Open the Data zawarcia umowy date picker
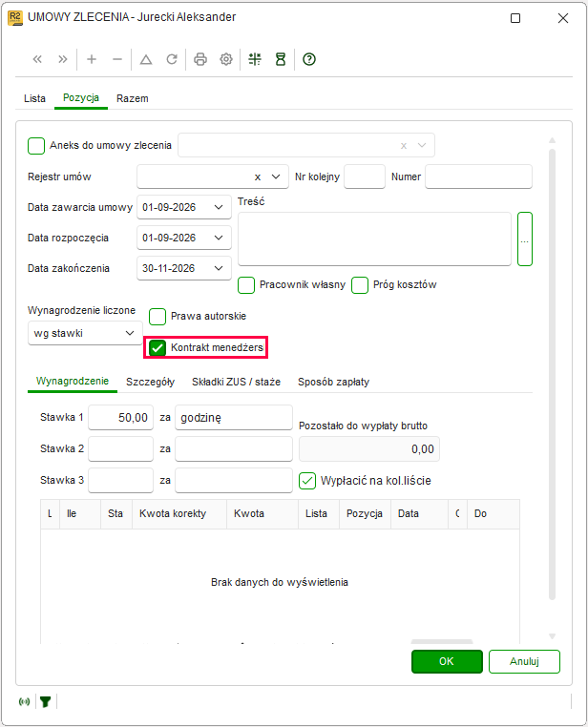 click(219, 207)
